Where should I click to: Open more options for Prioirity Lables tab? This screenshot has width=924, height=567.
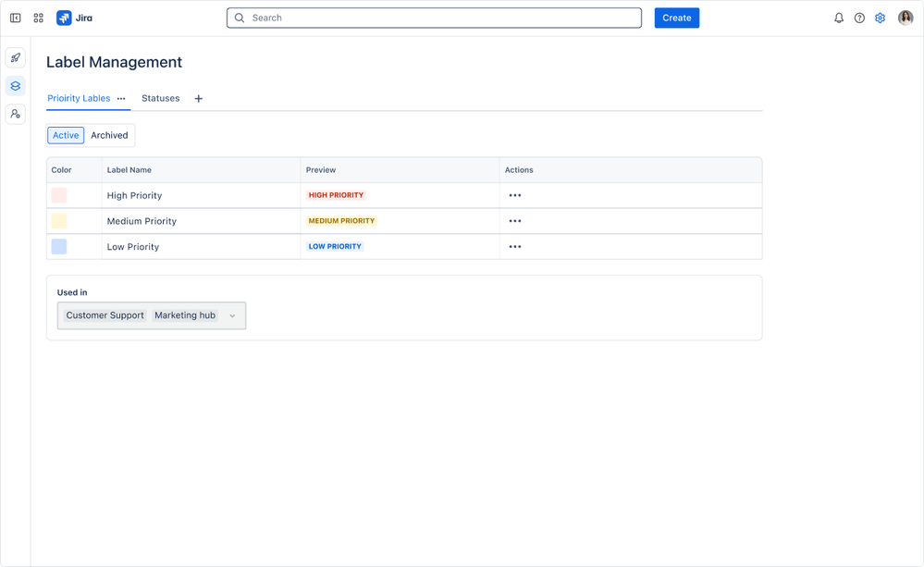coord(121,98)
